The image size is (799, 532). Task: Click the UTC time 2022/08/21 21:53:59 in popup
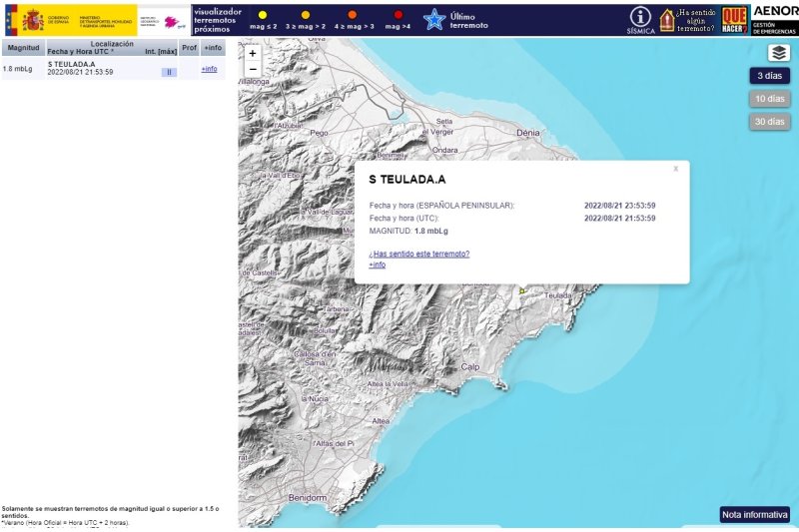[x=619, y=218]
